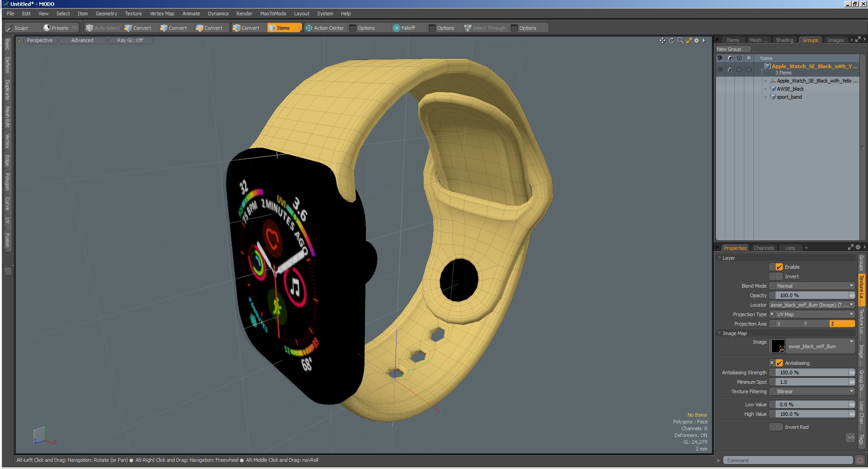Toggle Options checkbox next to Falloff
Image resolution: width=868 pixels, height=469 pixels.
click(x=432, y=28)
